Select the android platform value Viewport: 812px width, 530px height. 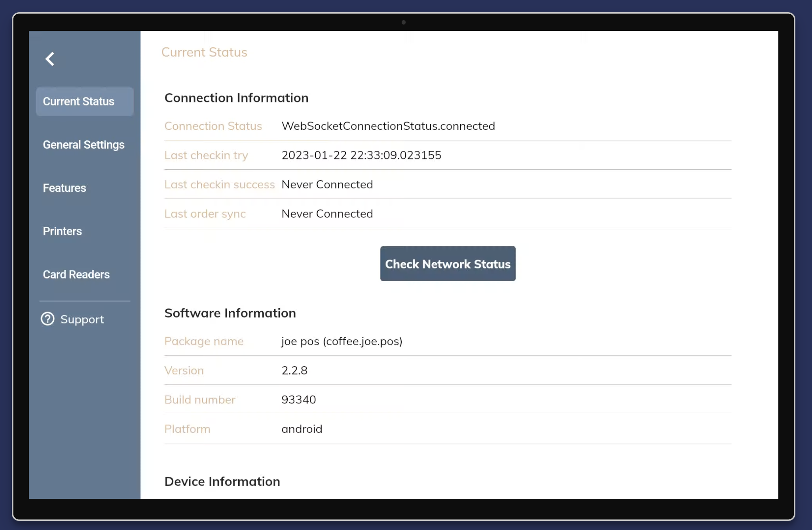coord(302,429)
